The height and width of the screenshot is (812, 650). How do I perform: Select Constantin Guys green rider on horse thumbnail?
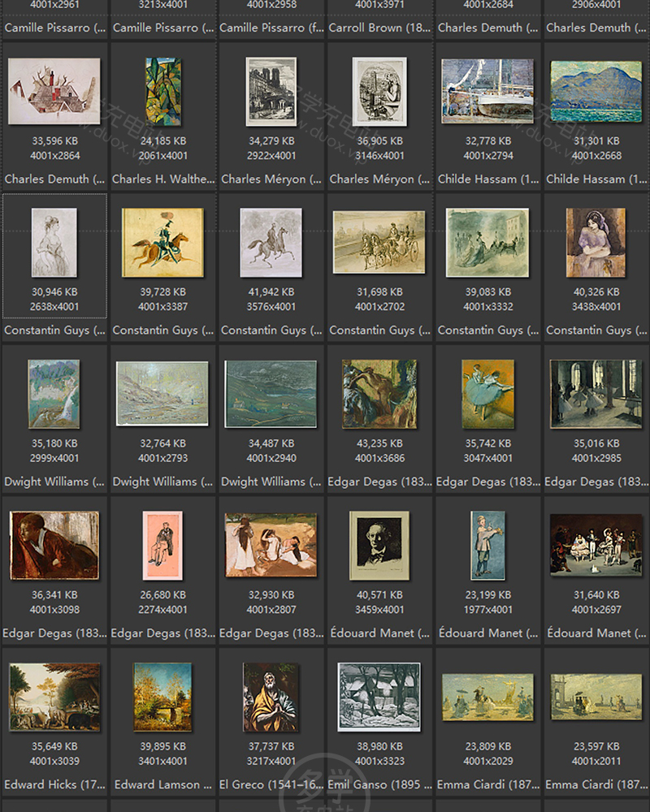[x=162, y=242]
